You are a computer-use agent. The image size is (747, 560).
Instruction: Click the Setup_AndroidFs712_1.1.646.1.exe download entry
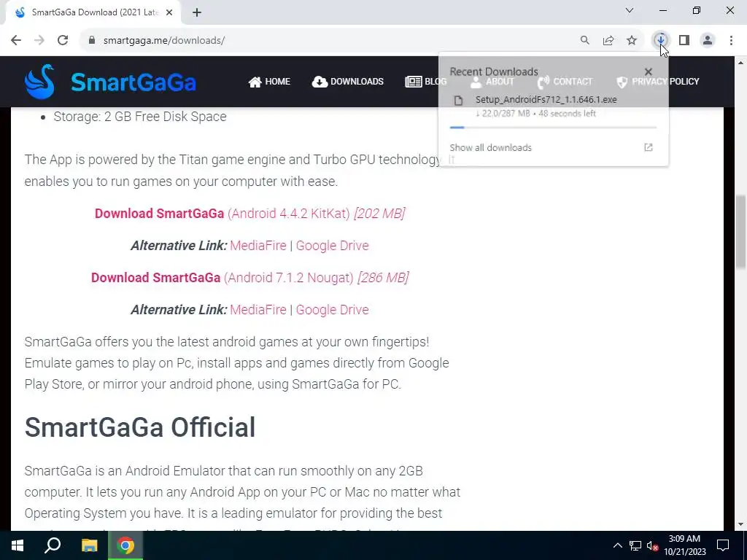click(553, 106)
